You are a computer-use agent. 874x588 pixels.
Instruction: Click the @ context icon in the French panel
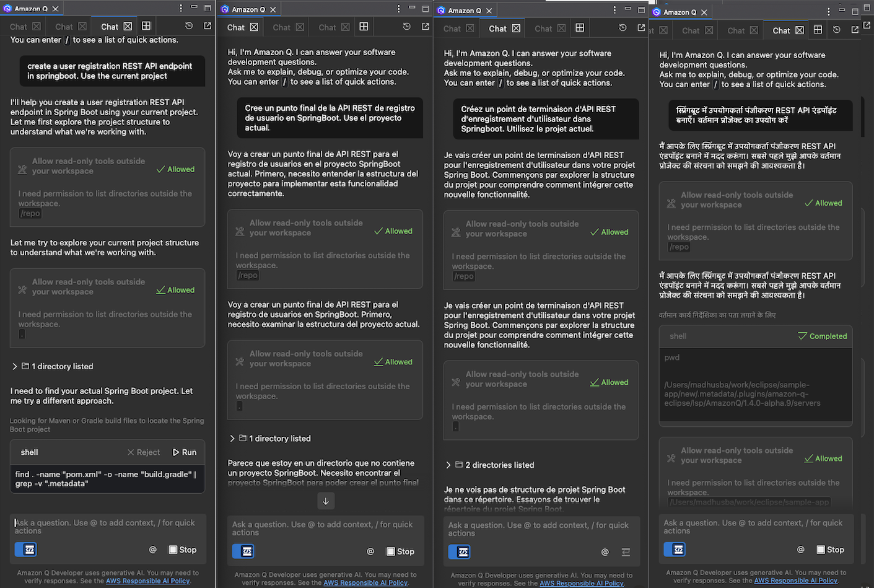click(605, 552)
